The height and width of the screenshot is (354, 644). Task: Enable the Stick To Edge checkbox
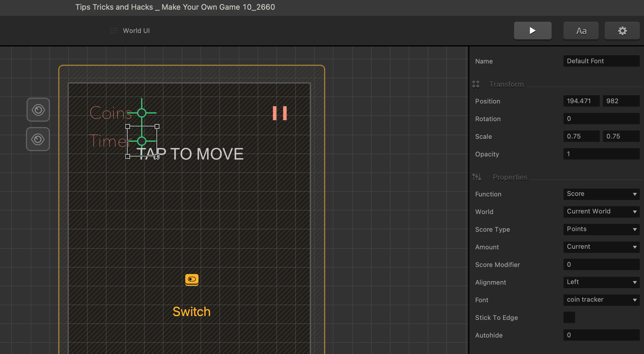pos(569,318)
